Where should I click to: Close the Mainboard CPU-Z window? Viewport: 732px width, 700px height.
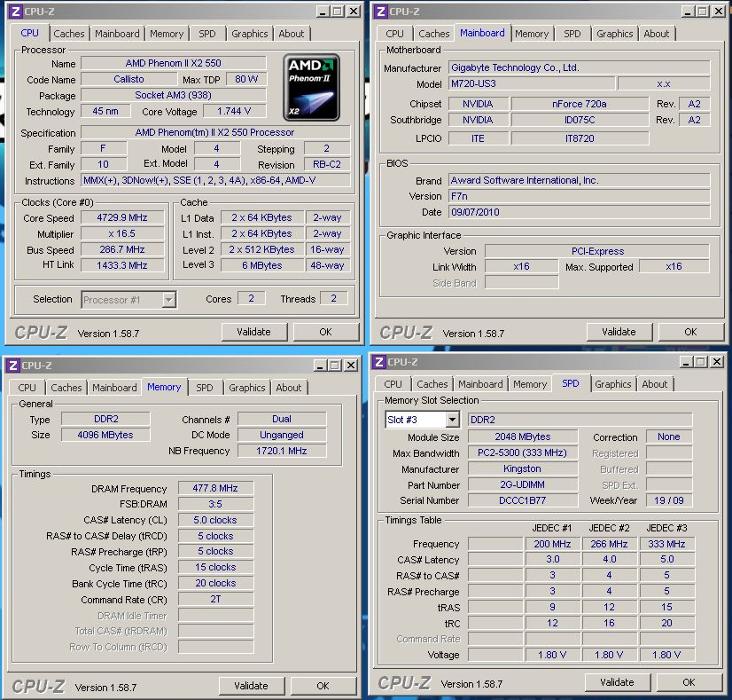pos(719,11)
